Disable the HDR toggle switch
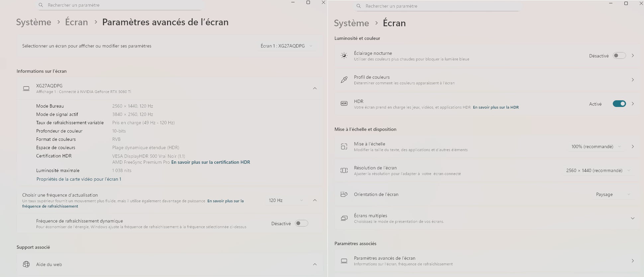 [619, 104]
